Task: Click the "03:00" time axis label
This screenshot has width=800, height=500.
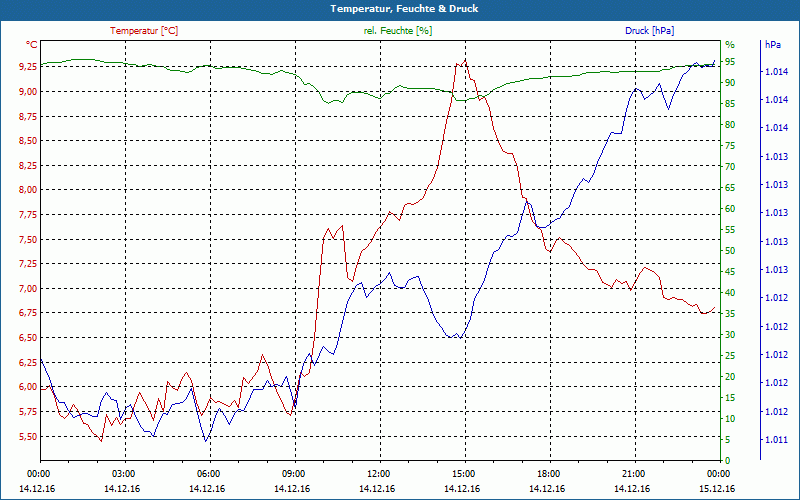Action: click(122, 474)
